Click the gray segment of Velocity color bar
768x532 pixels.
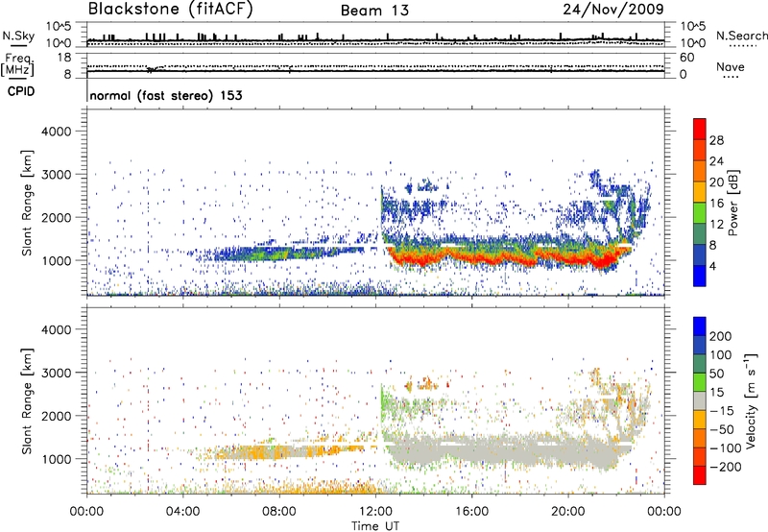tap(700, 401)
